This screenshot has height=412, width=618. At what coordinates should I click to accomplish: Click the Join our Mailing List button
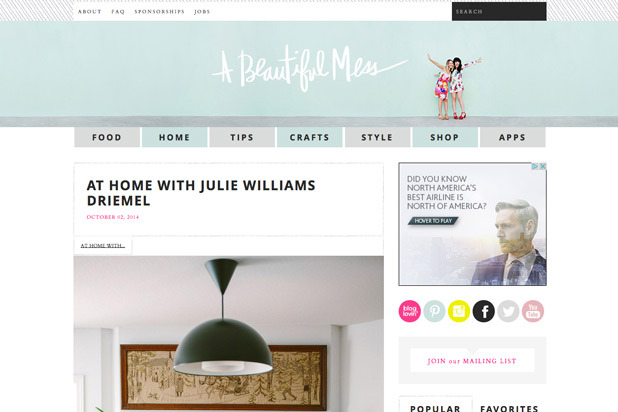pyautogui.click(x=472, y=361)
